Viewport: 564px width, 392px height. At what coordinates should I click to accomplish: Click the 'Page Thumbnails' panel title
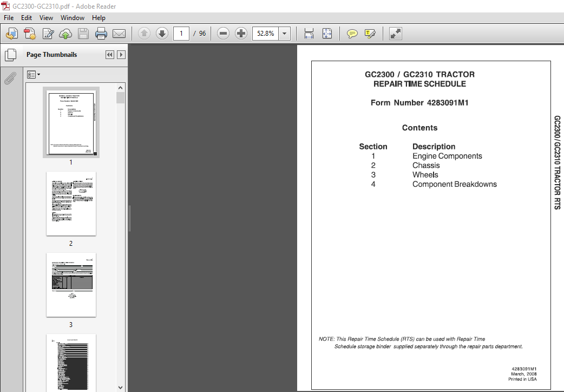point(52,55)
